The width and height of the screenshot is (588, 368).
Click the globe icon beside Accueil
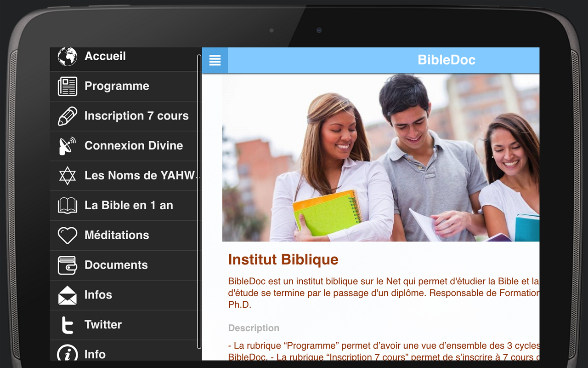point(68,57)
